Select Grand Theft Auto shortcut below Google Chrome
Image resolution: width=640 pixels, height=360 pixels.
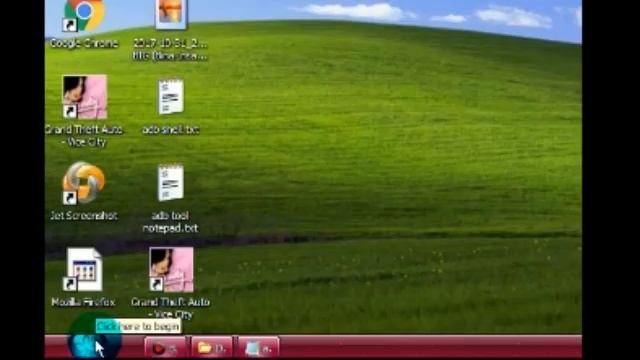(x=84, y=97)
